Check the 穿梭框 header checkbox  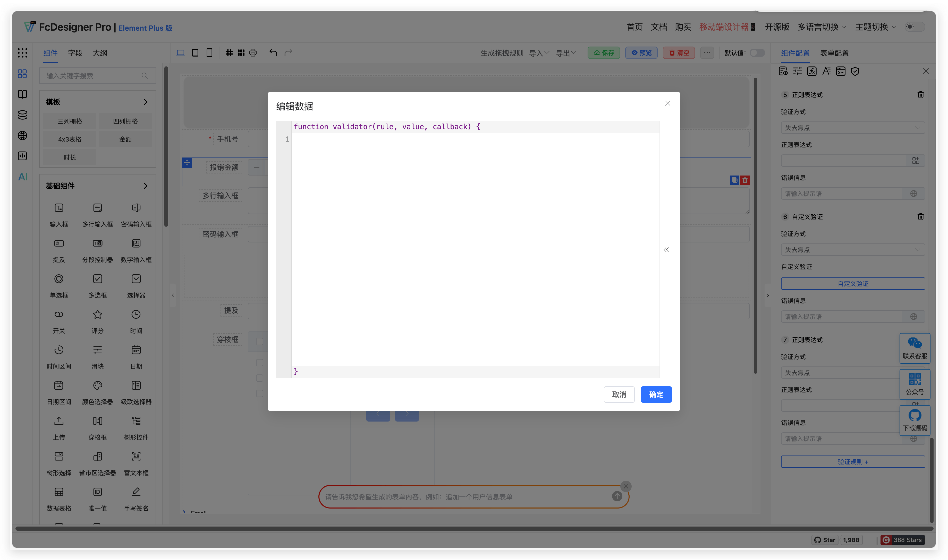pyautogui.click(x=259, y=342)
